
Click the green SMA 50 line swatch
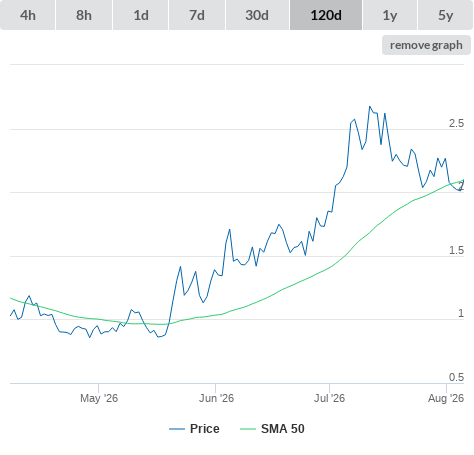pyautogui.click(x=248, y=429)
